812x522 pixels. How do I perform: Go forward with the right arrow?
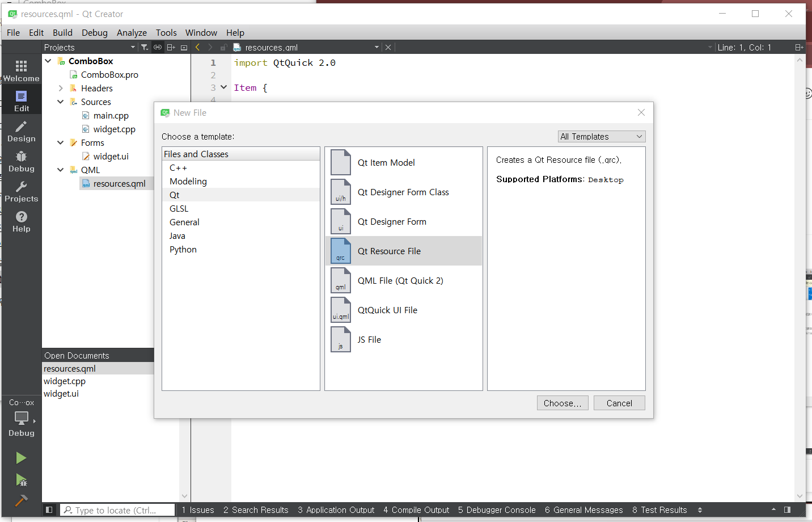(210, 48)
